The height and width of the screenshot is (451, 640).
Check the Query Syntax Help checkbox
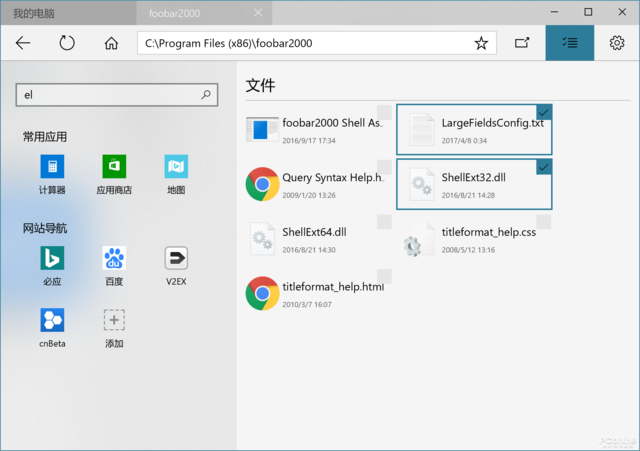click(384, 167)
